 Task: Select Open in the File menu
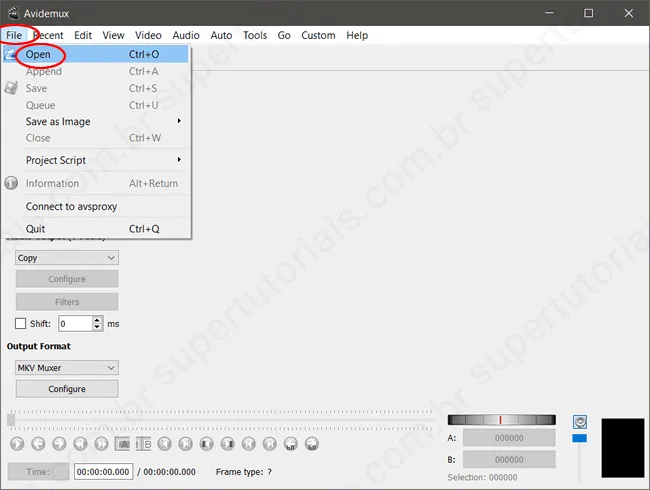[39, 54]
